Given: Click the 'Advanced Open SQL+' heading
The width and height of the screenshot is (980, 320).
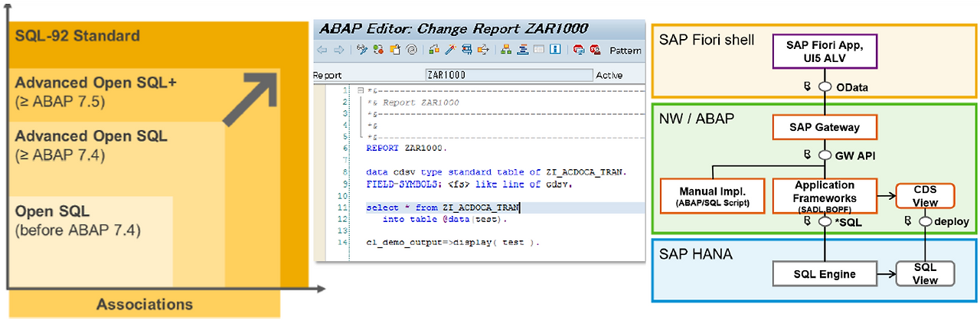Looking at the screenshot, I should 96,83.
